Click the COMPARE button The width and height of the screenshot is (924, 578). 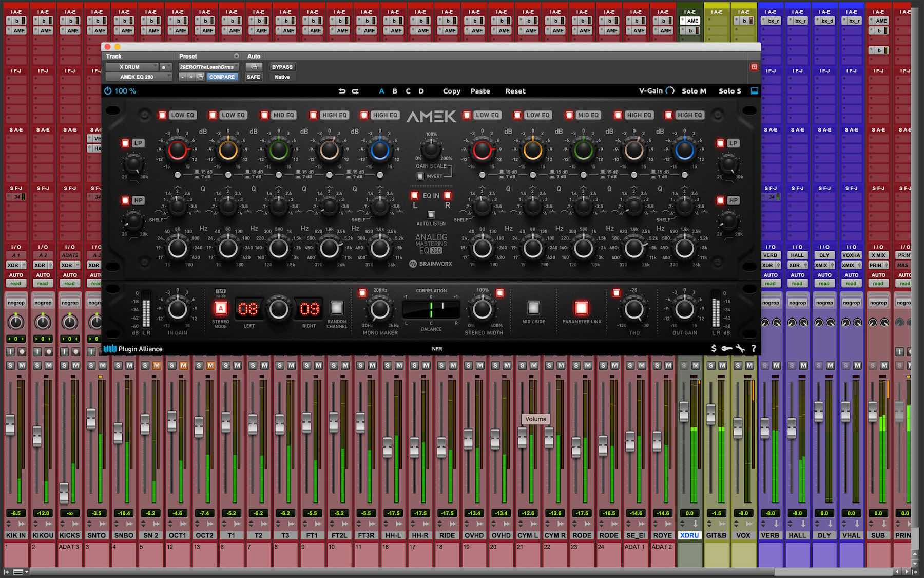[222, 77]
